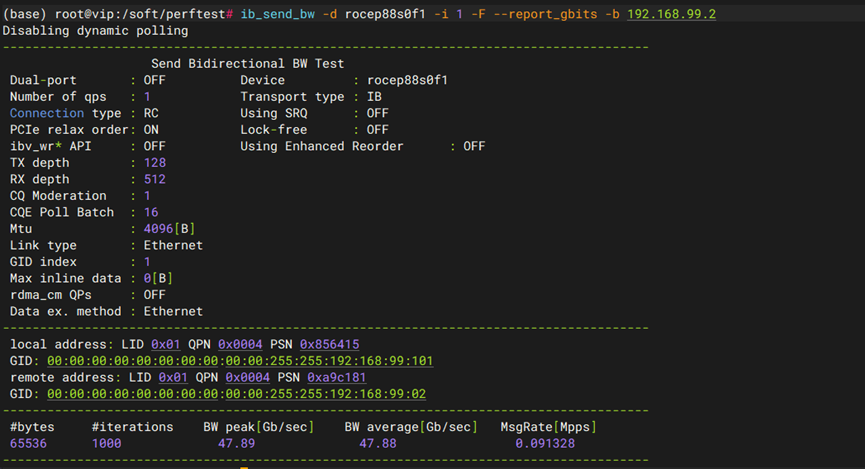Image resolution: width=865 pixels, height=469 pixels.
Task: Click the RX depth value 512
Action: click(x=154, y=179)
